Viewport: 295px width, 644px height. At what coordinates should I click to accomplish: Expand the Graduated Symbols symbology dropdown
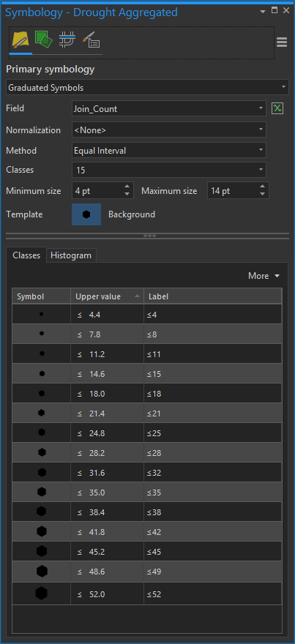point(148,88)
